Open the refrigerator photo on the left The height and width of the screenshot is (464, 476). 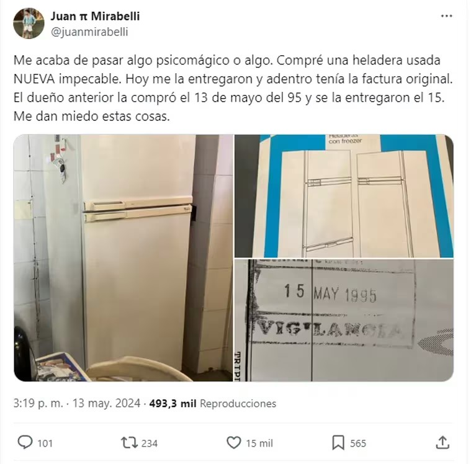pos(123,258)
